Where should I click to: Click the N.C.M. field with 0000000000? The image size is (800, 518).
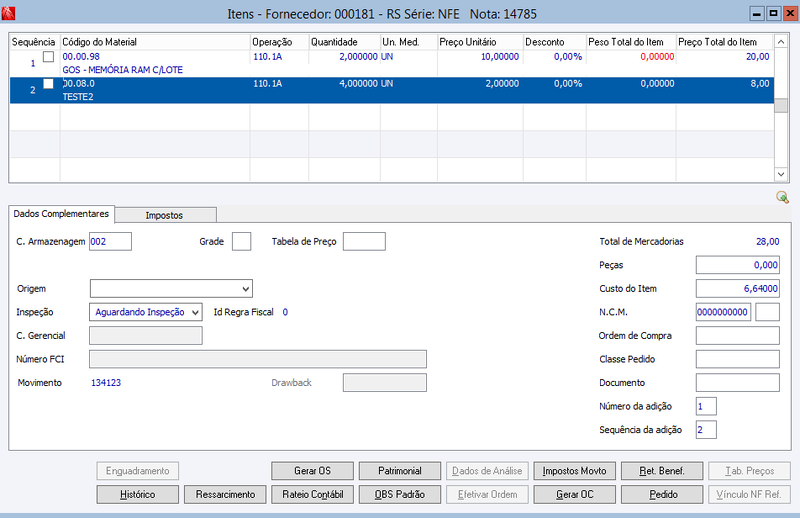(x=723, y=312)
